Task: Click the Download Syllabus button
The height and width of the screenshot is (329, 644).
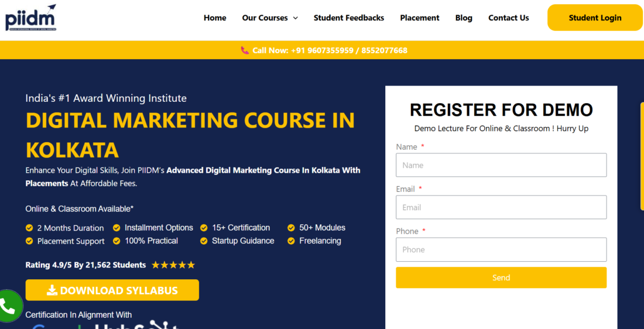Action: click(x=112, y=290)
